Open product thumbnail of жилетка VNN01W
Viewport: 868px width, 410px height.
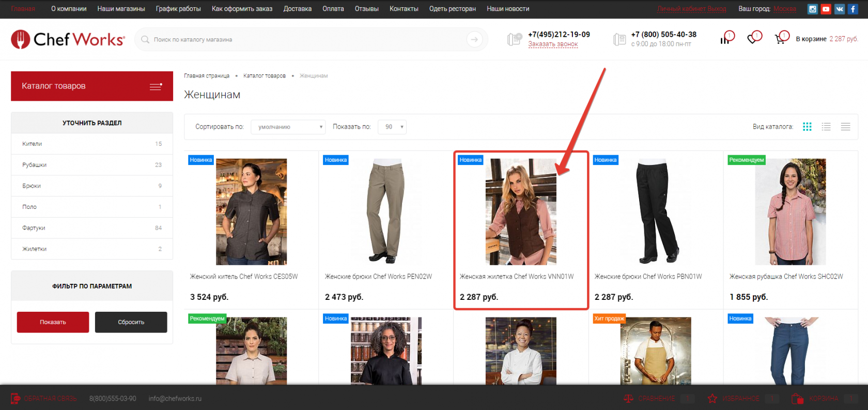pos(521,212)
